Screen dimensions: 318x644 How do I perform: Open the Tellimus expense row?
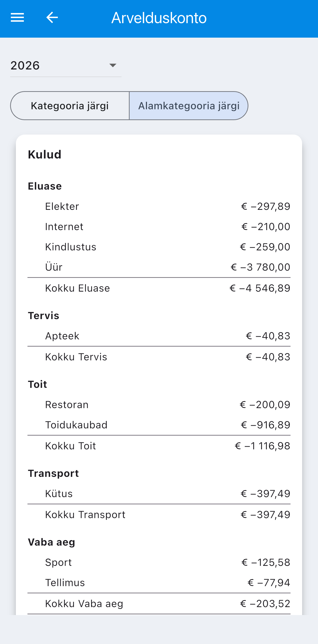pyautogui.click(x=159, y=583)
